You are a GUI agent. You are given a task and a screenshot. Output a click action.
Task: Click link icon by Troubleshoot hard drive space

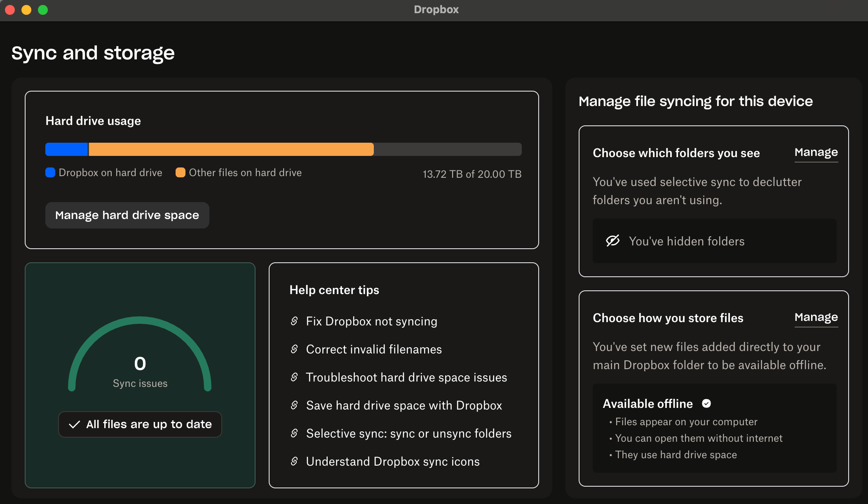coord(294,377)
